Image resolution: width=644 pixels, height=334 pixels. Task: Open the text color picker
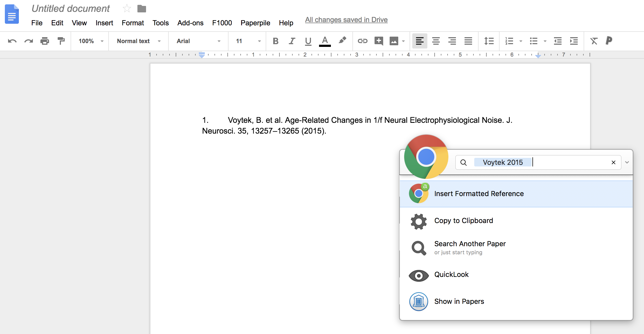(325, 41)
